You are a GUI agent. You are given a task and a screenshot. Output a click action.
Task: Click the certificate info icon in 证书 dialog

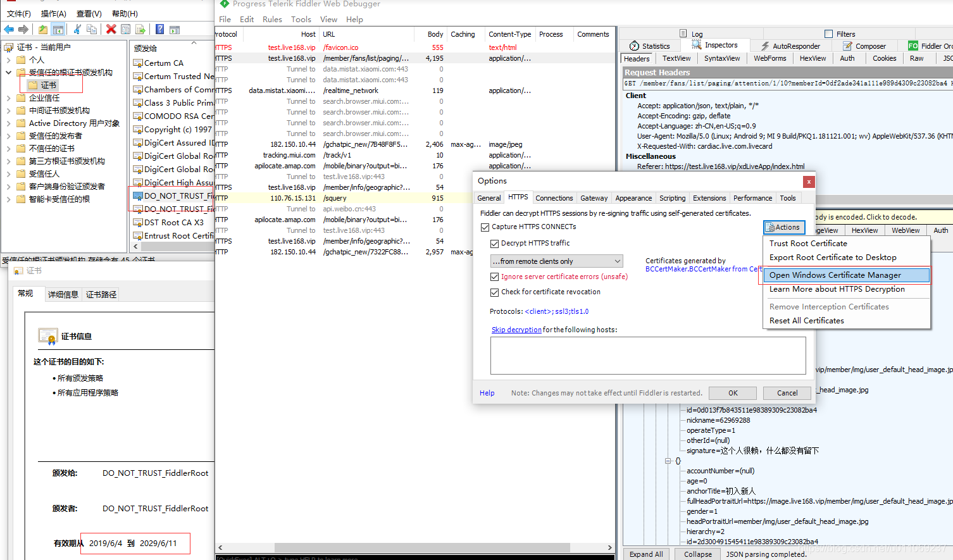coord(48,337)
